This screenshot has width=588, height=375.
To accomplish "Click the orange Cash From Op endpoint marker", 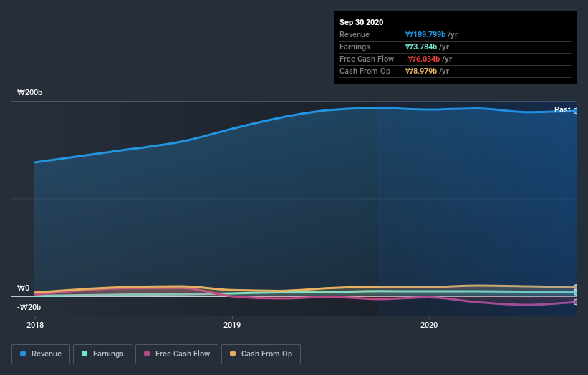I will (x=576, y=288).
